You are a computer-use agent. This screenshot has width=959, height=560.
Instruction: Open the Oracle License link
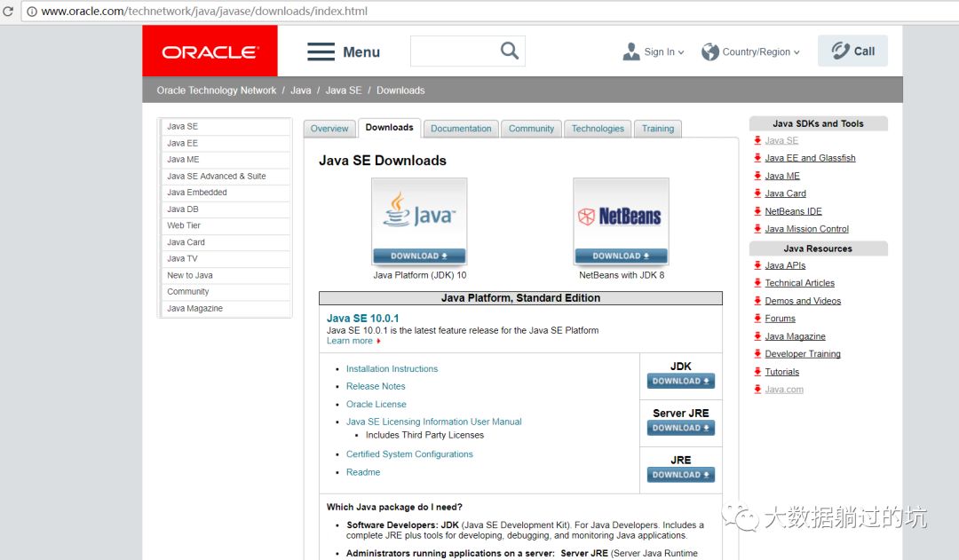click(x=376, y=404)
